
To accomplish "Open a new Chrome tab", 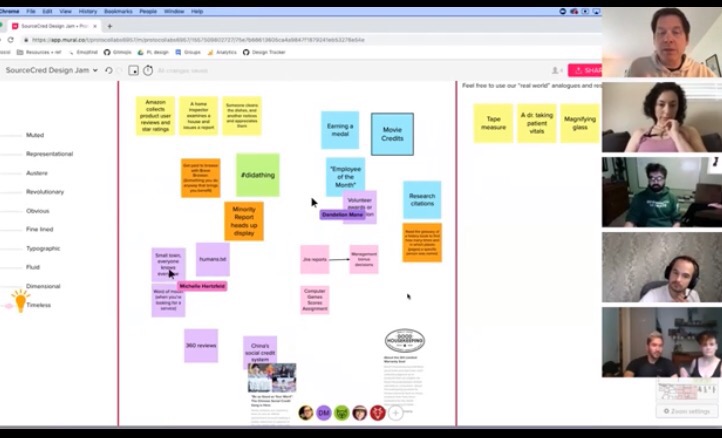I will point(110,26).
